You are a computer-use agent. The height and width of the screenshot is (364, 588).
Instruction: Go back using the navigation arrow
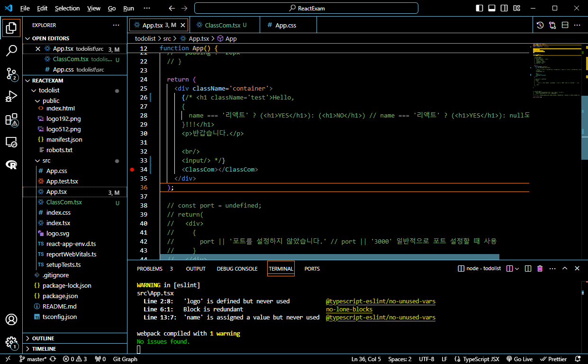tap(172, 8)
